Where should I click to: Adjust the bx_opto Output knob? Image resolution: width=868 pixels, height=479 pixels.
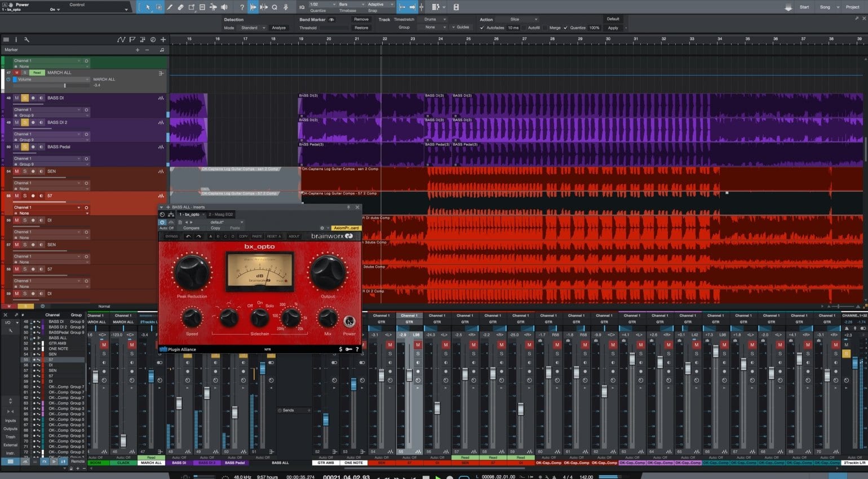point(327,272)
